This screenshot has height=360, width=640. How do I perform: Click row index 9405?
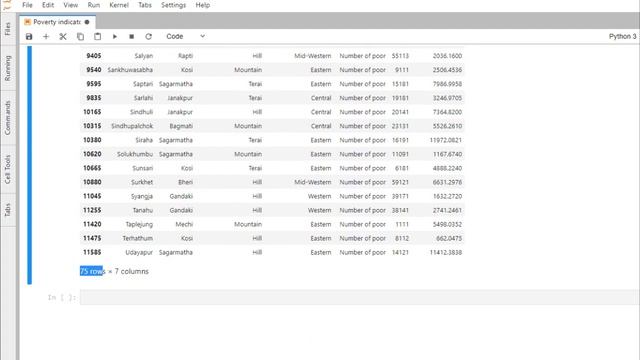pos(94,56)
